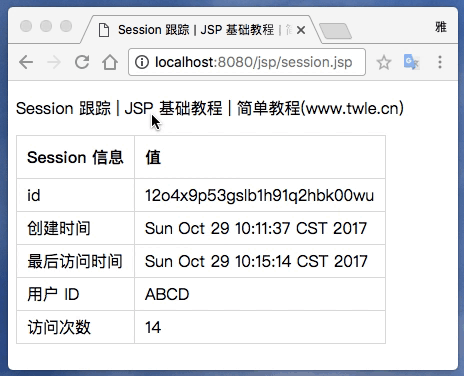464x376 pixels.
Task: Click the 用户 ID value ABCD
Action: point(167,294)
